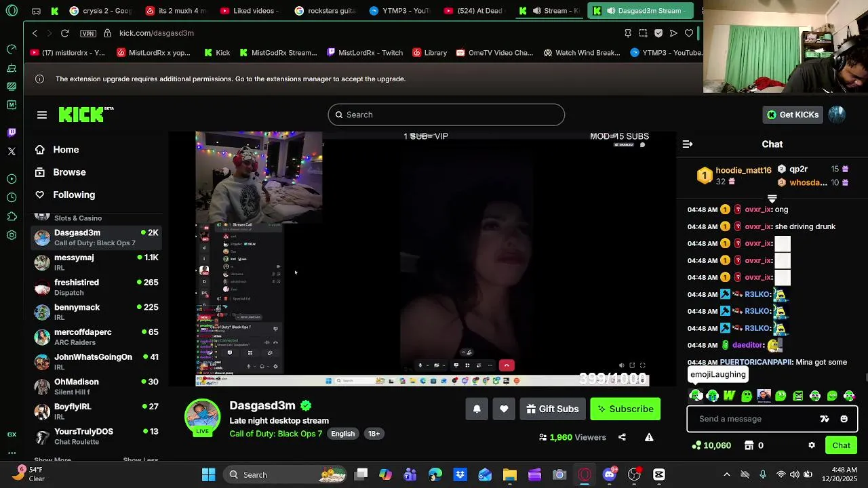Open OmeTV Video Chat bookmark
The height and width of the screenshot is (488, 868).
point(495,53)
